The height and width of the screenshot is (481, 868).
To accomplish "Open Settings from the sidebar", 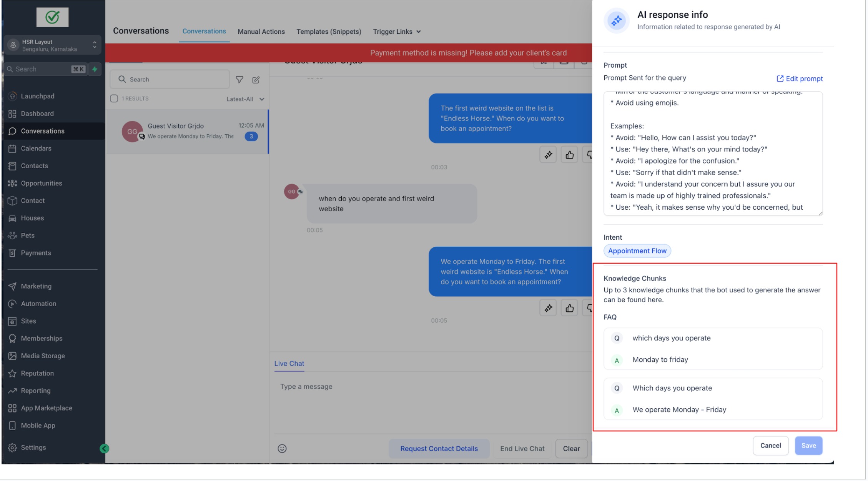I will tap(33, 448).
